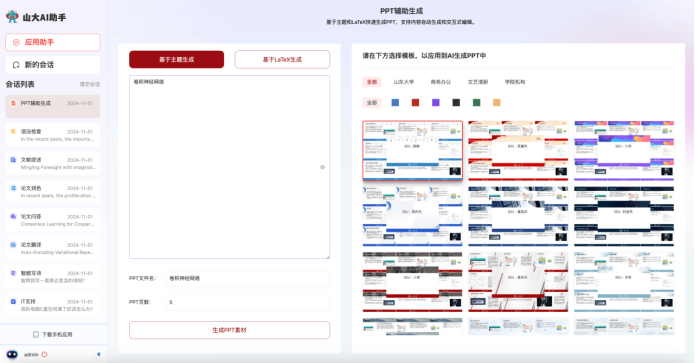Filter templates by black color swatch
The width and height of the screenshot is (695, 363).
(x=456, y=103)
